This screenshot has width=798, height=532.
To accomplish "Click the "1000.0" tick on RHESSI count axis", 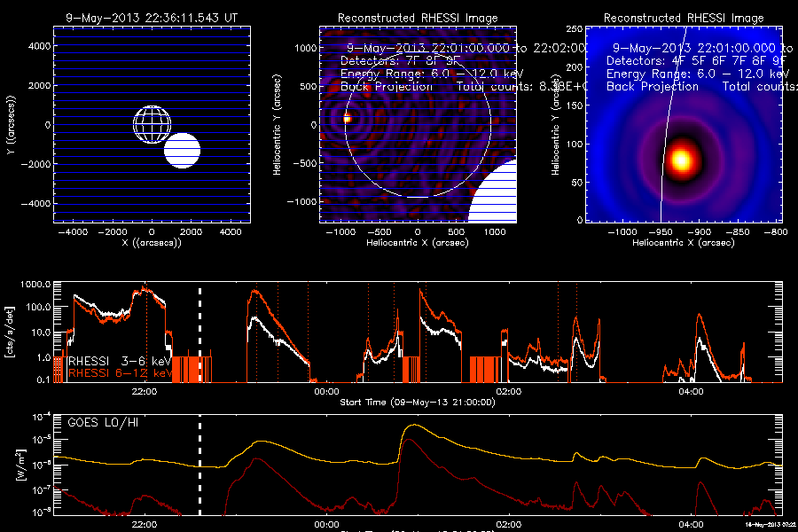I will 35,284.
